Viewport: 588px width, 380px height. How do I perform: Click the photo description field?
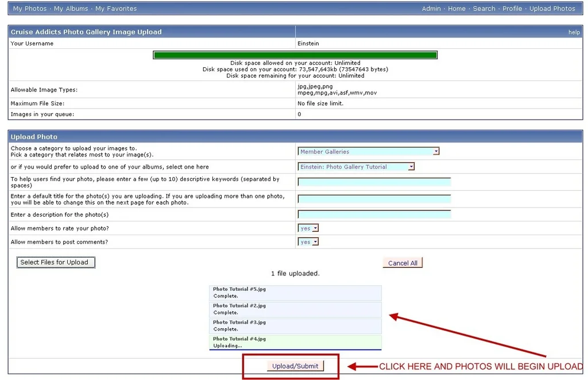click(374, 214)
